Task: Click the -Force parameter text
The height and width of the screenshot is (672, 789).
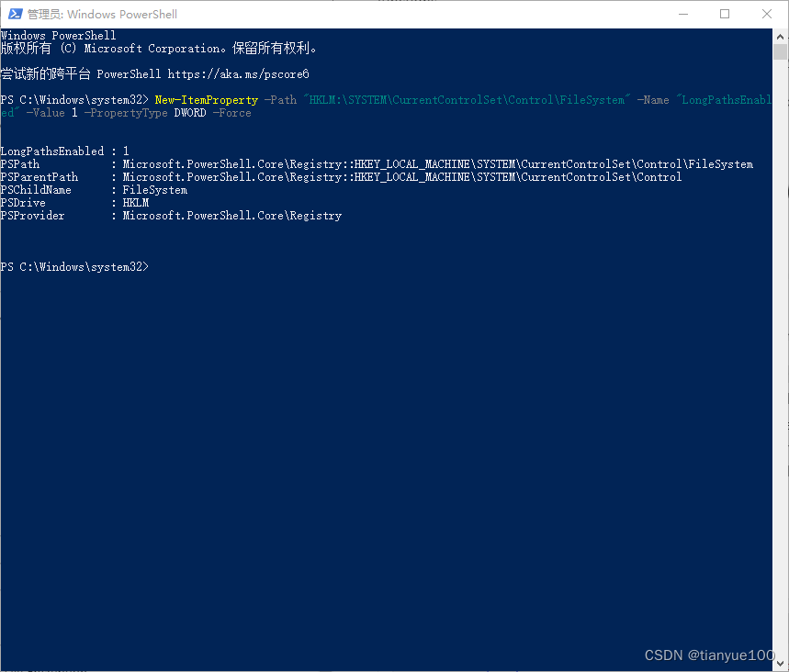Action: coord(232,112)
